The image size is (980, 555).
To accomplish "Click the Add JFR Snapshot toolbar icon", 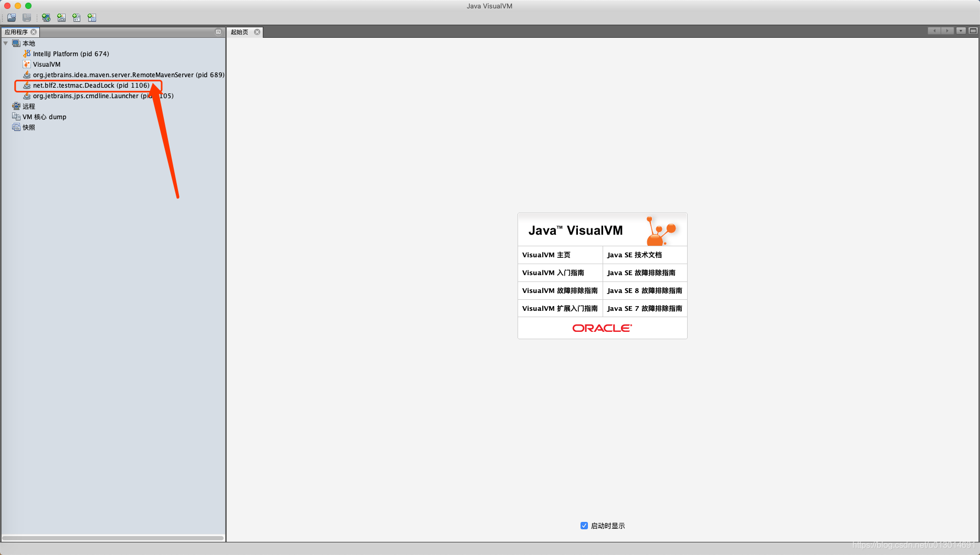I will click(x=92, y=18).
